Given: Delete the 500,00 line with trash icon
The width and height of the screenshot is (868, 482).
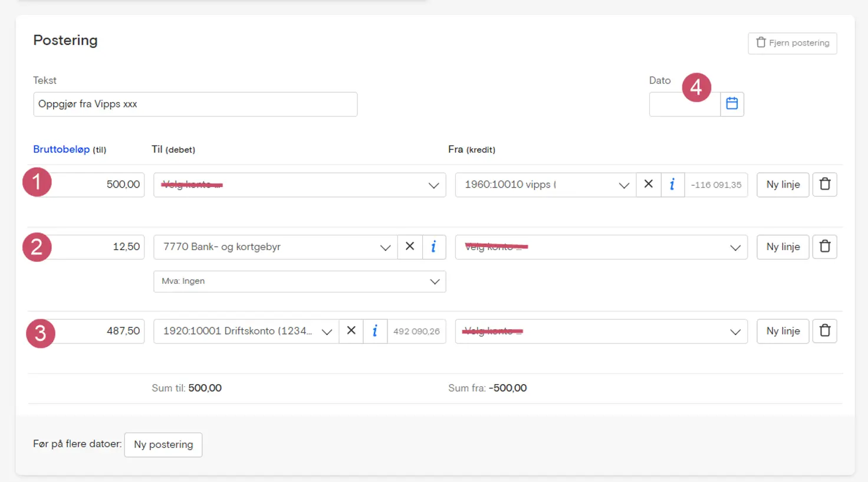Looking at the screenshot, I should 824,184.
